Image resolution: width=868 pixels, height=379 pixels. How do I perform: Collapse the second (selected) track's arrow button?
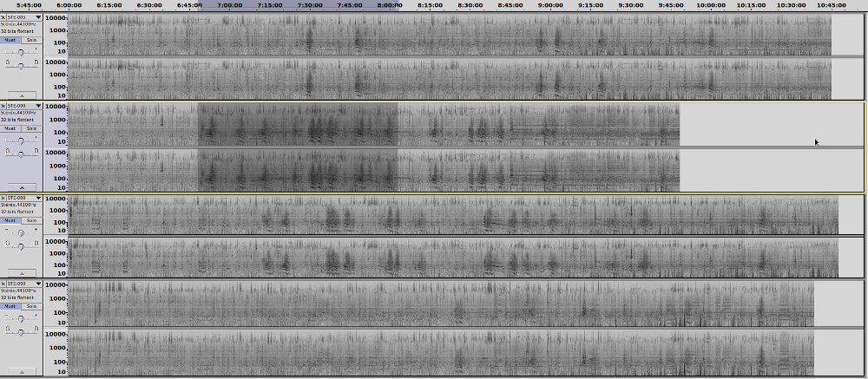pyautogui.click(x=21, y=185)
